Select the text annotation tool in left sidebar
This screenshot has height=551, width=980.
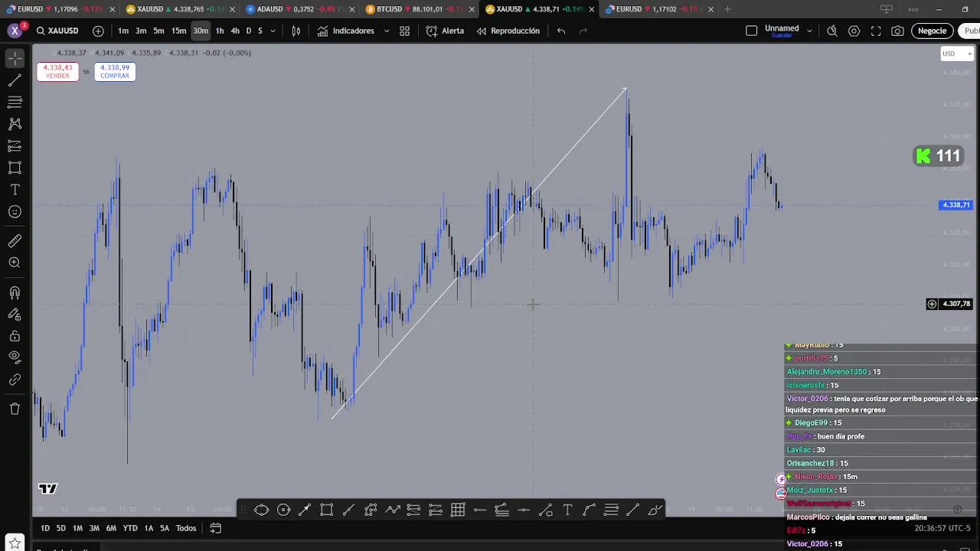click(x=15, y=190)
